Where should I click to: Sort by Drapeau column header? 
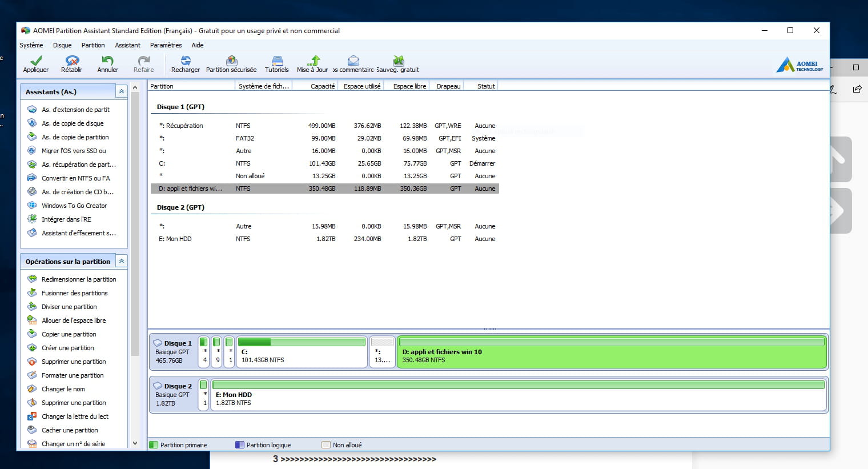(x=446, y=86)
